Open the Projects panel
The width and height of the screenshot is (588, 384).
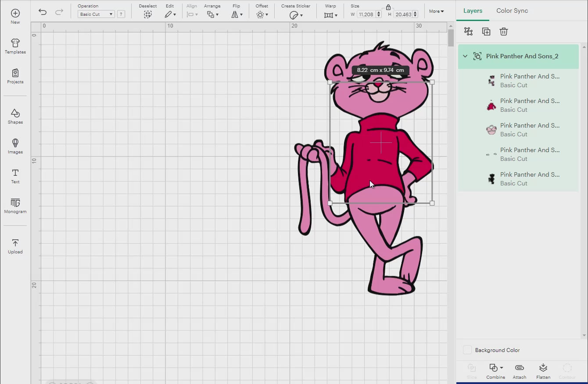pos(15,76)
